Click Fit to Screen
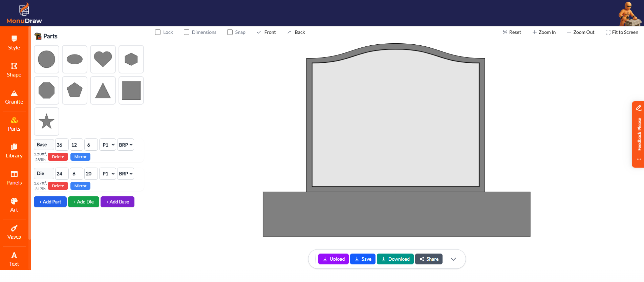The width and height of the screenshot is (644, 282). pos(622,32)
